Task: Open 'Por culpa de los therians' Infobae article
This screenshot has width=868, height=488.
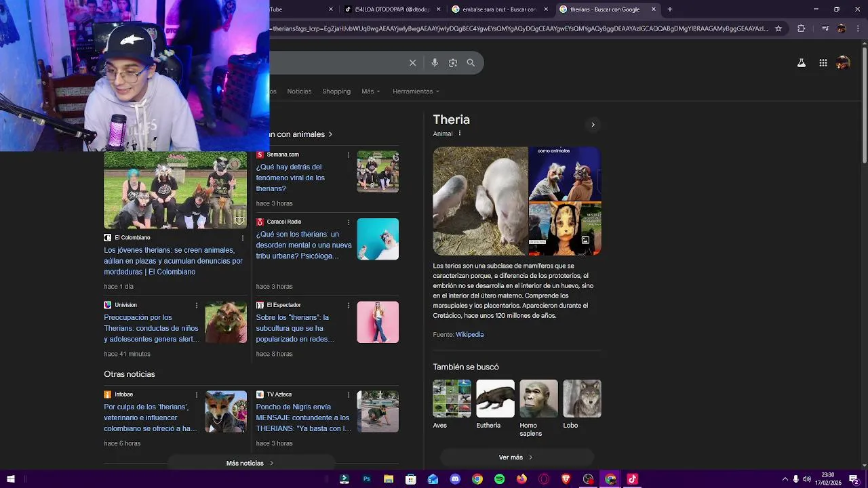Action: click(151, 418)
